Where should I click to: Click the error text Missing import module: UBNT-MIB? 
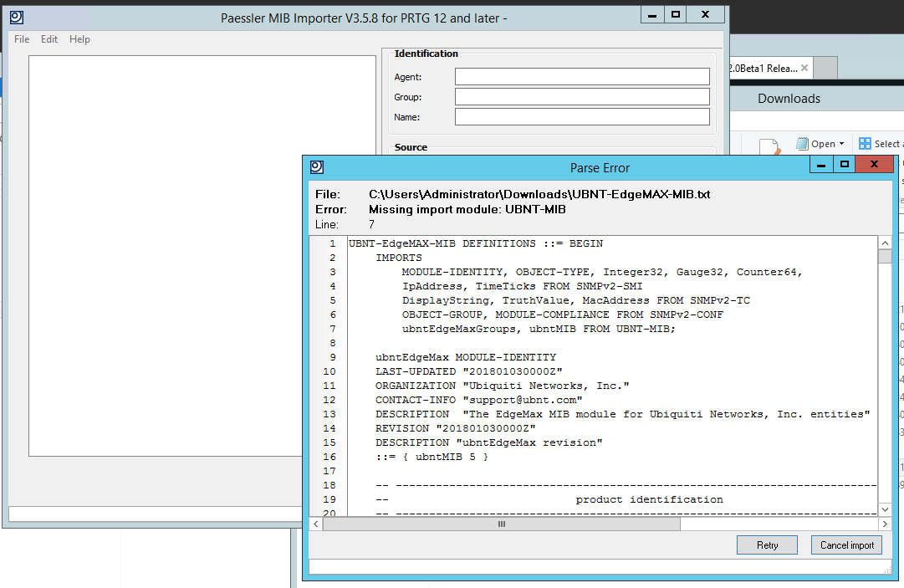(467, 209)
